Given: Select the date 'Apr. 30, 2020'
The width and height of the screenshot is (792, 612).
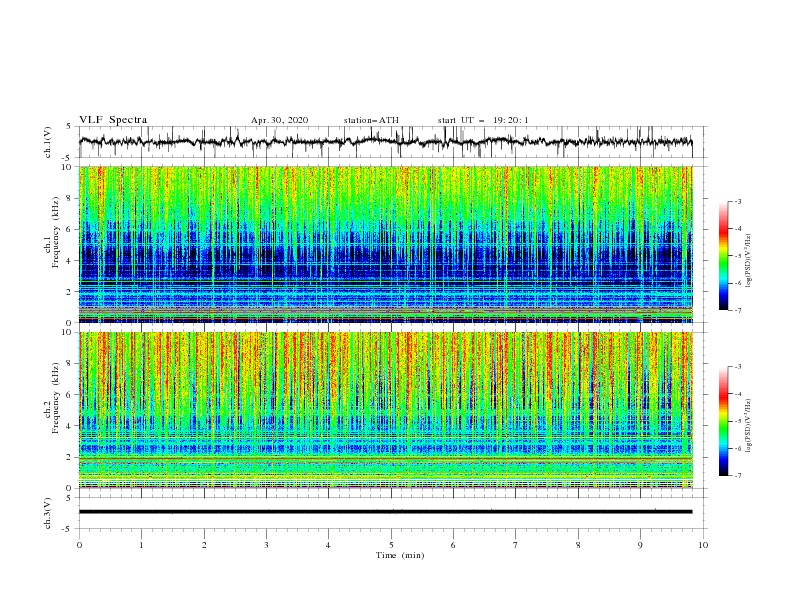Looking at the screenshot, I should coord(279,120).
